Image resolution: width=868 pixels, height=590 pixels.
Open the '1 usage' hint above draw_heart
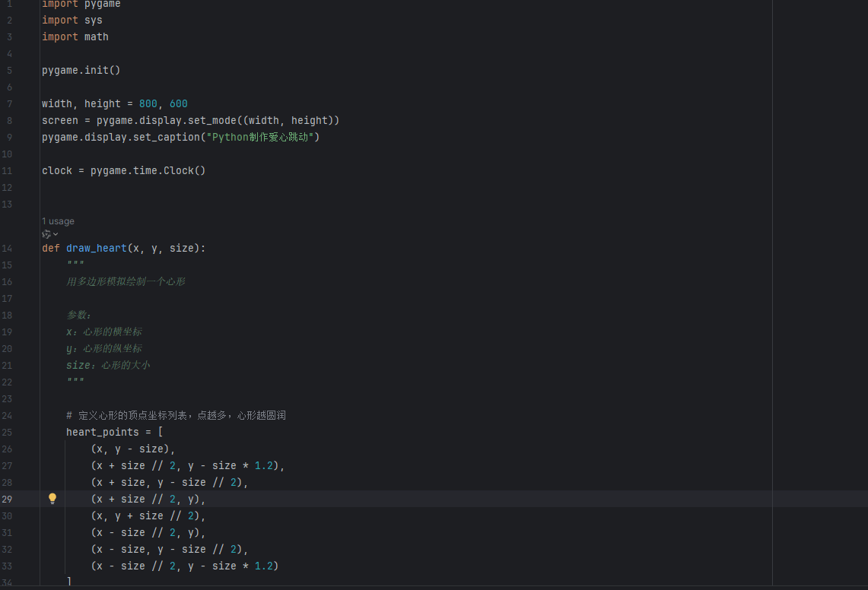58,220
